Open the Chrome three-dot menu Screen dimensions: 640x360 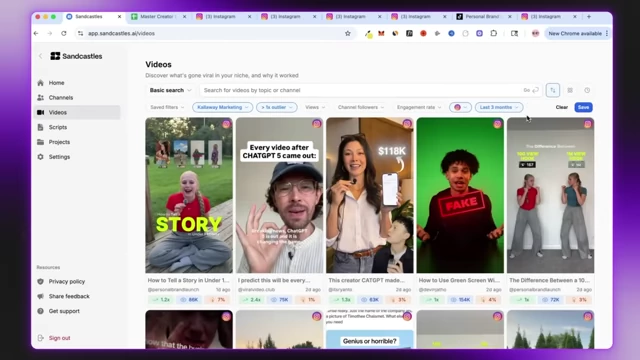607,33
